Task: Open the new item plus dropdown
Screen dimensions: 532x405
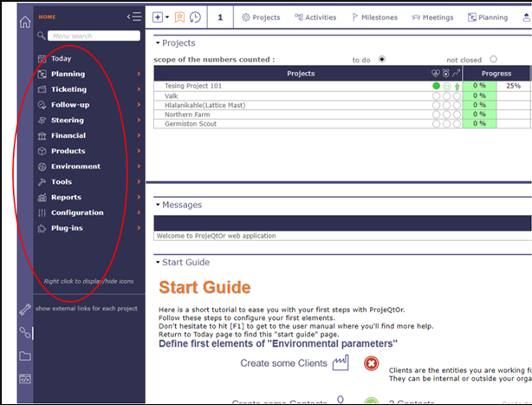Action: [x=160, y=16]
